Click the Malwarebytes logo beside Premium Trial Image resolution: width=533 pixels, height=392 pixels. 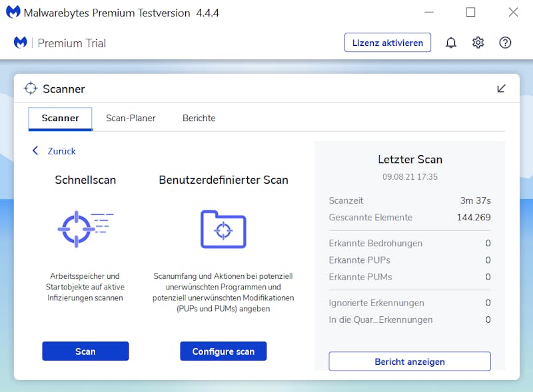[x=21, y=43]
